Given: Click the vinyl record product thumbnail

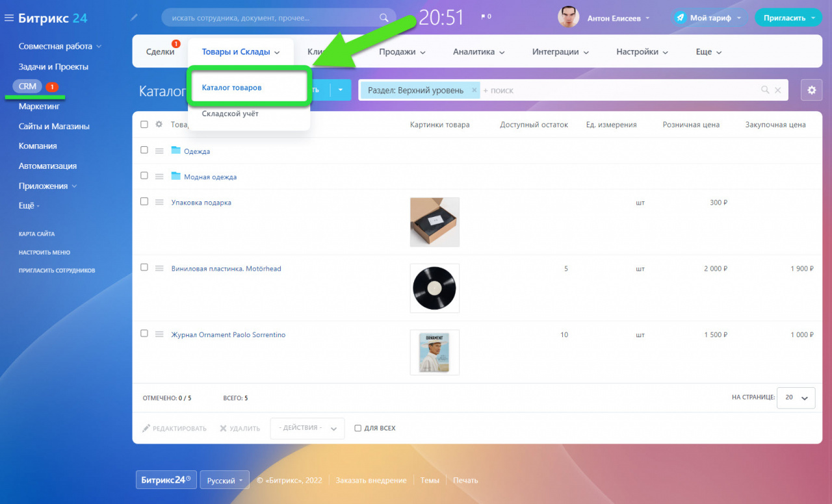Looking at the screenshot, I should [x=435, y=288].
